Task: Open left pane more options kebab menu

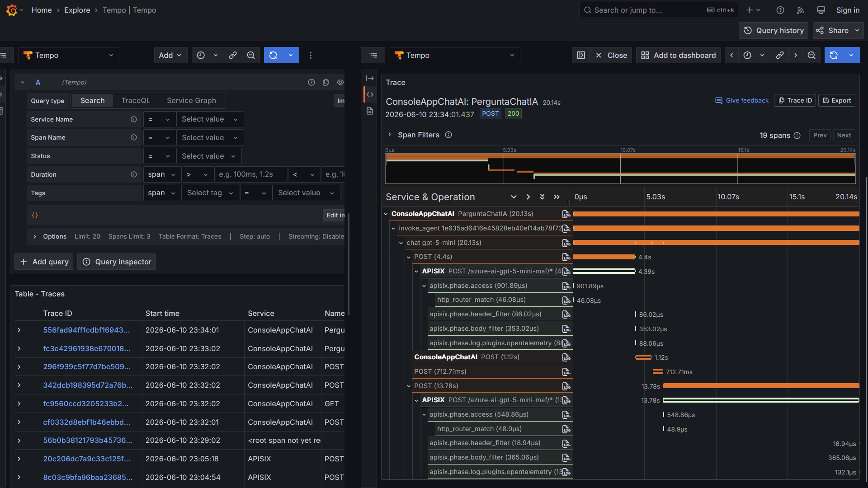Action: click(311, 55)
